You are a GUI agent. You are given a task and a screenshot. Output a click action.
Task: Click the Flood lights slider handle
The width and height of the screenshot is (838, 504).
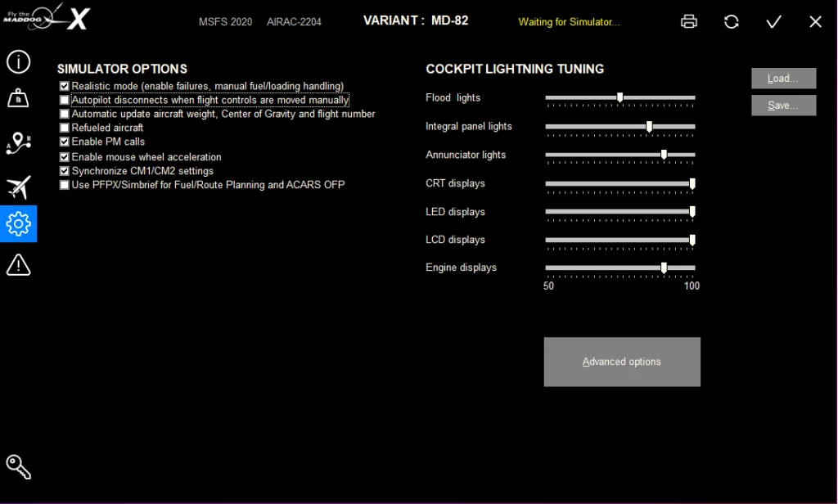pyautogui.click(x=620, y=97)
